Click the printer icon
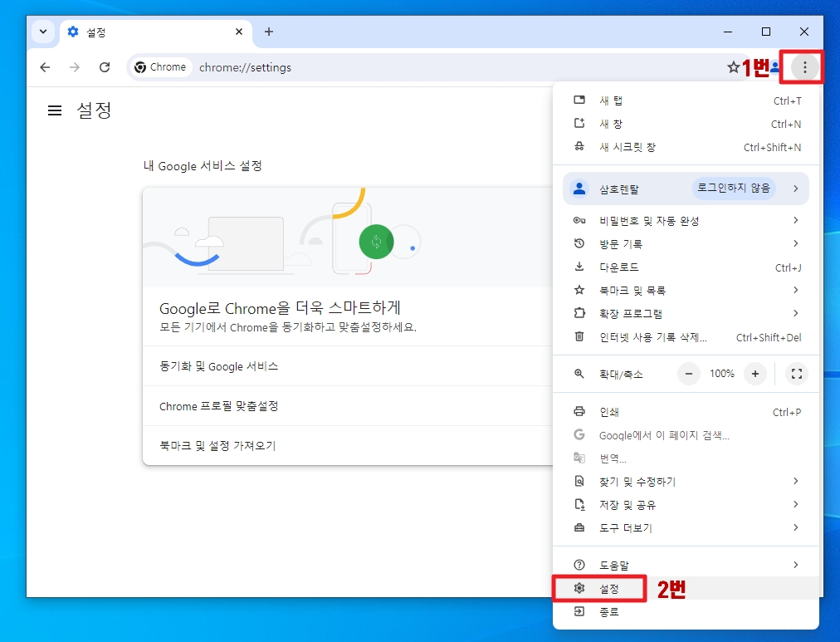 (x=579, y=412)
